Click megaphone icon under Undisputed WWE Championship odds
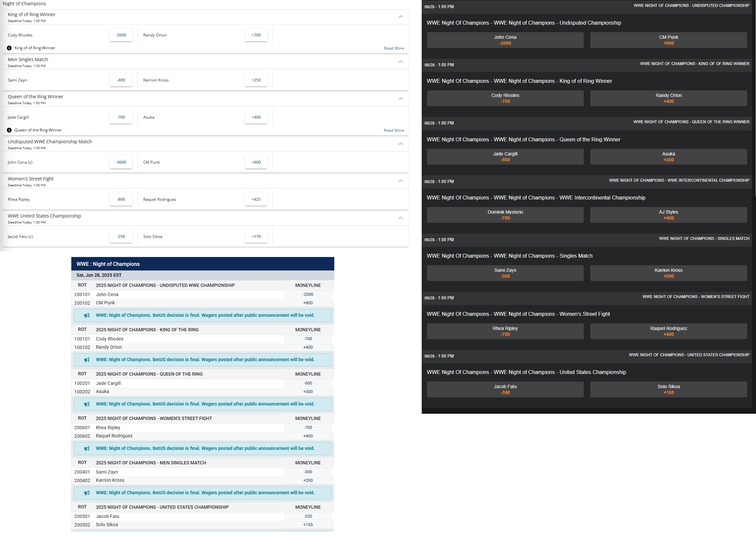This screenshot has height=536, width=756. point(87,316)
